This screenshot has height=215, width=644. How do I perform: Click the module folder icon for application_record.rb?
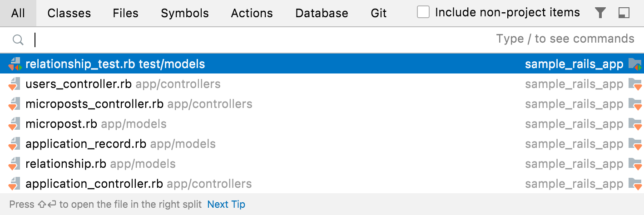634,144
